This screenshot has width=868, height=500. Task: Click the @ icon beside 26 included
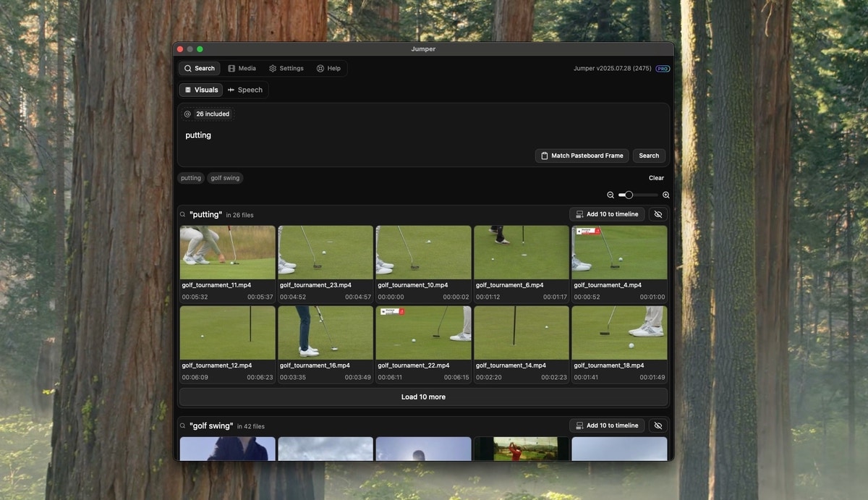187,114
